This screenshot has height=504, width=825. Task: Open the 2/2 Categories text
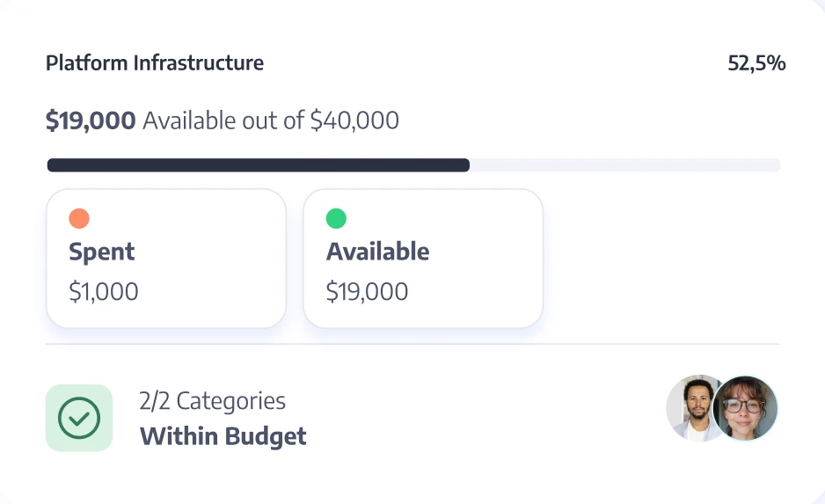(213, 401)
